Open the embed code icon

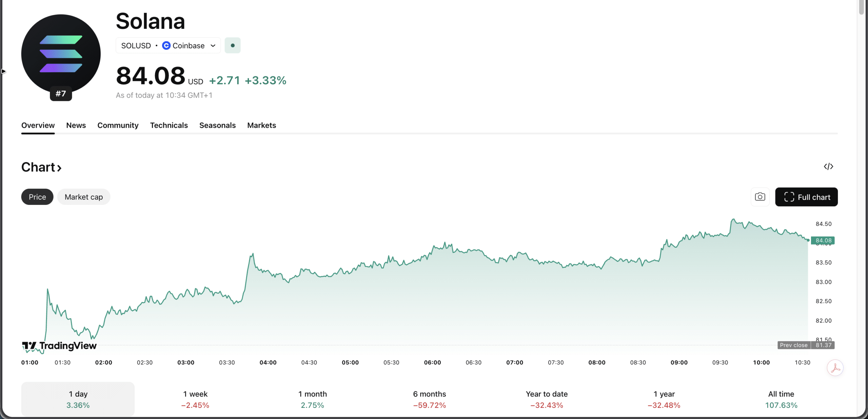[828, 166]
